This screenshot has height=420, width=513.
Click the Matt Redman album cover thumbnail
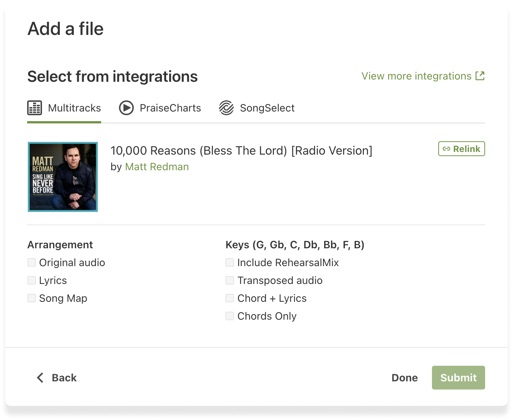point(63,177)
